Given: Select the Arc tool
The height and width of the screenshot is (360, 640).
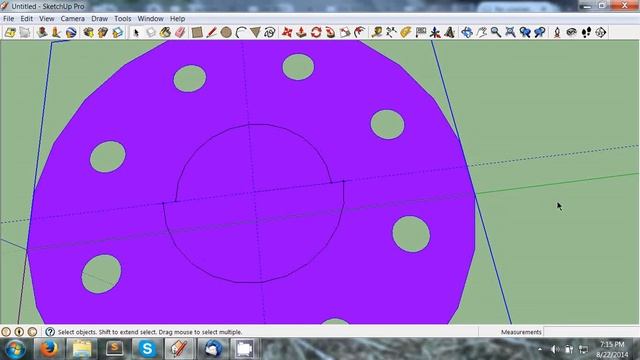Looking at the screenshot, I should pyautogui.click(x=241, y=32).
